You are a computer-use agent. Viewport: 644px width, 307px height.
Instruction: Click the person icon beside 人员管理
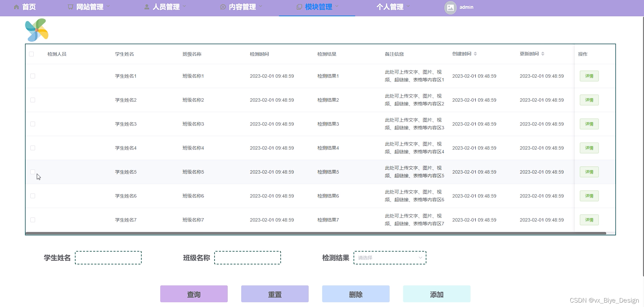coord(147,7)
